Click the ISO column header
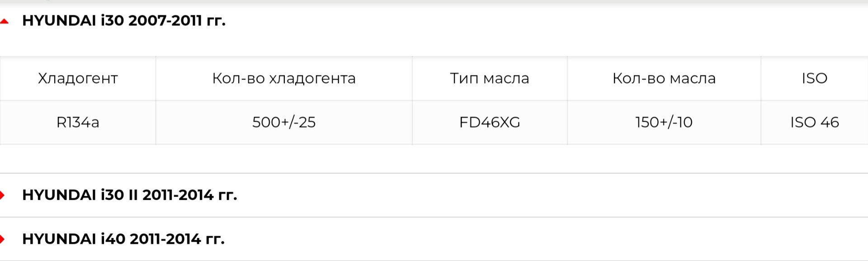This screenshot has height=261, width=868. [x=814, y=79]
